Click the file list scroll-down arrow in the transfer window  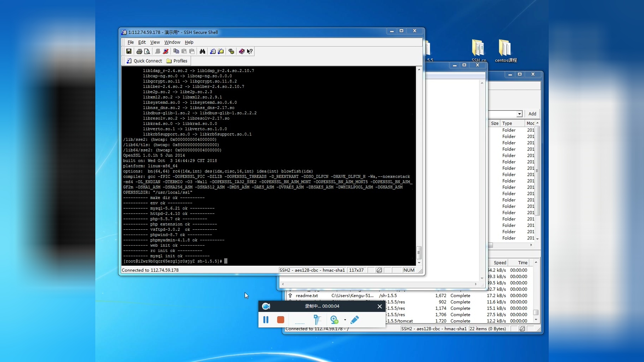coord(537,239)
